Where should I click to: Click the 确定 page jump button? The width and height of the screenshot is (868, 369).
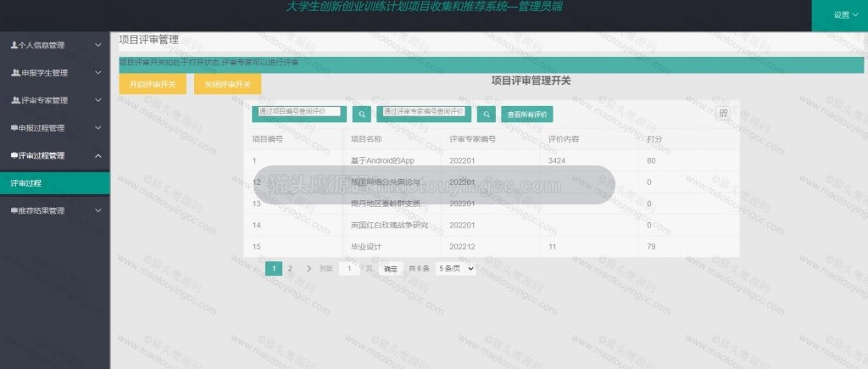(390, 269)
